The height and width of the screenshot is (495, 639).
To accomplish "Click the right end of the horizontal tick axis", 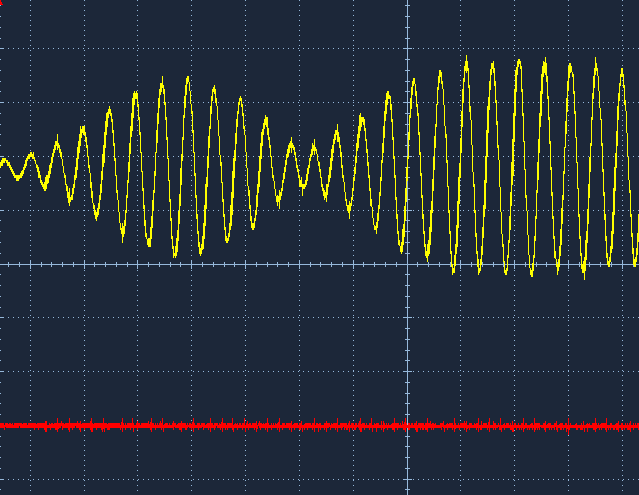I will coord(636,264).
